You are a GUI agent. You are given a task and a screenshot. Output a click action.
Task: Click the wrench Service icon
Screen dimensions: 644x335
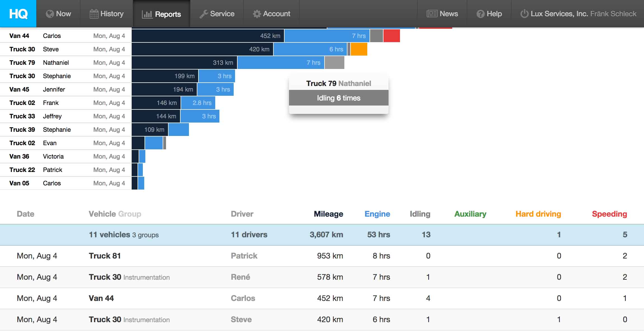coord(203,14)
